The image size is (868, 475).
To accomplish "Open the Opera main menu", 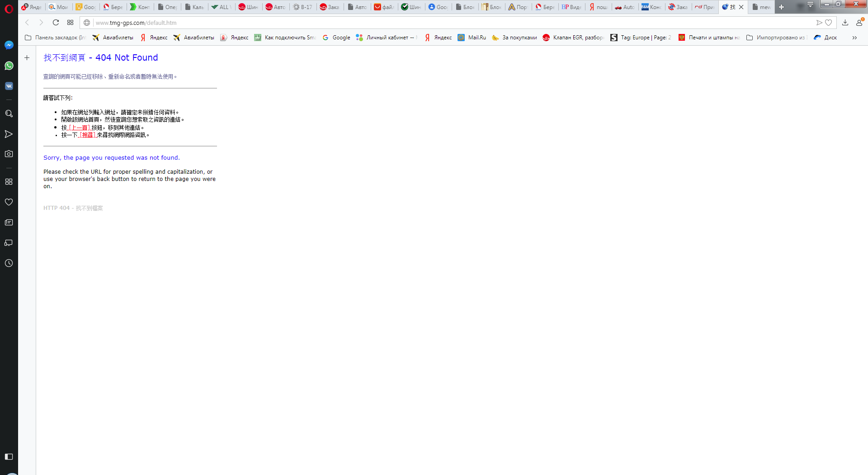I will [9, 8].
